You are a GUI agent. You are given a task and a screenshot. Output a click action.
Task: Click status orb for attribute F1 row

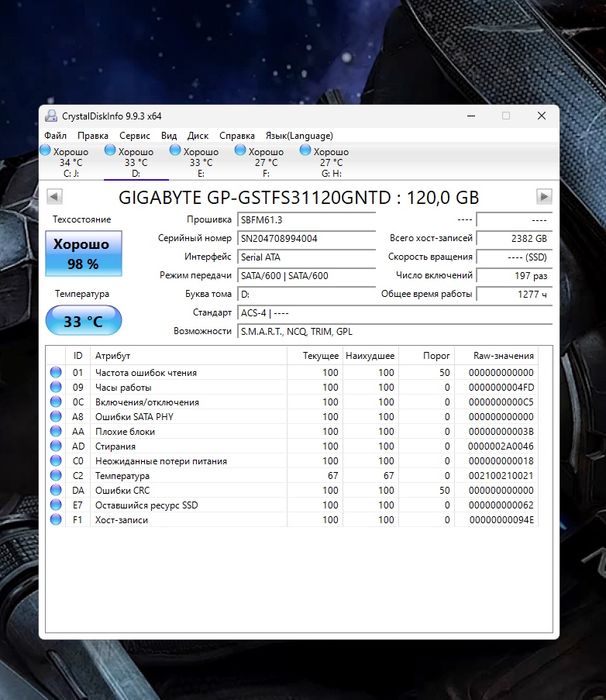[x=56, y=520]
